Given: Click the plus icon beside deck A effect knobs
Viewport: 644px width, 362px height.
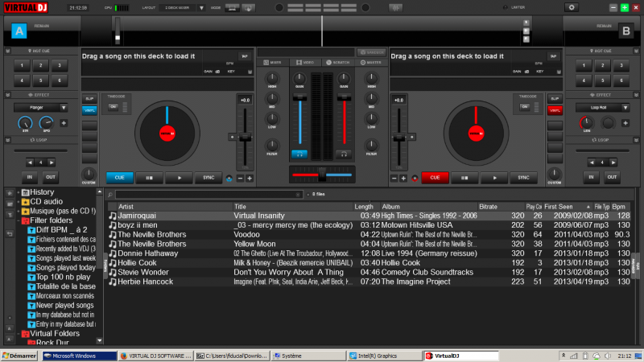Looking at the screenshot, I should coord(64,123).
